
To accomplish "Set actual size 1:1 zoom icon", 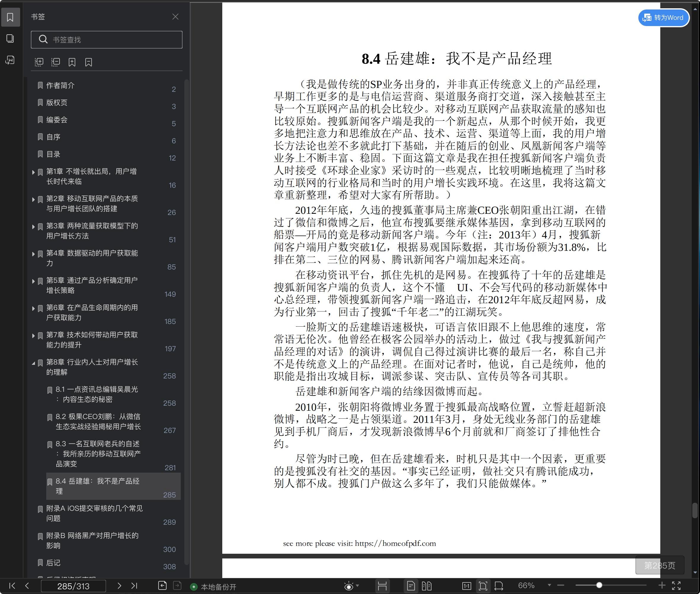I will [467, 586].
